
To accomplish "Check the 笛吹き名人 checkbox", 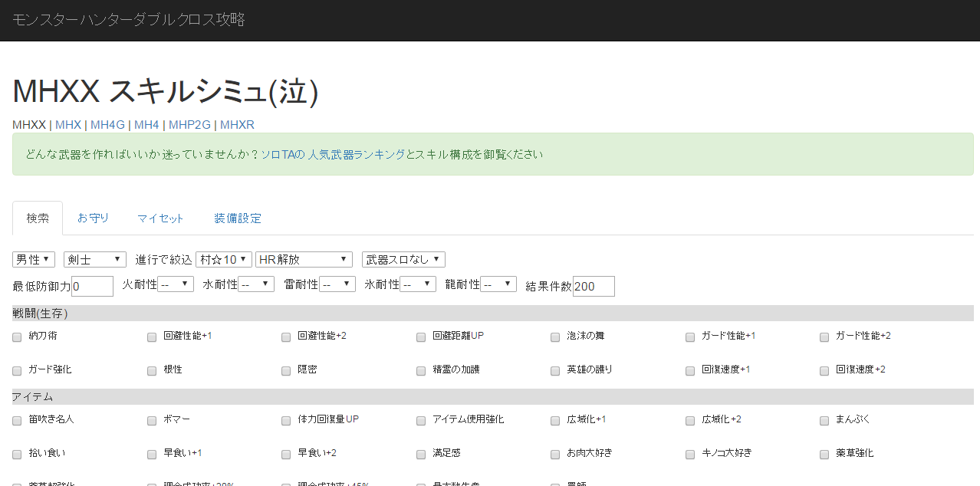I will (x=17, y=421).
